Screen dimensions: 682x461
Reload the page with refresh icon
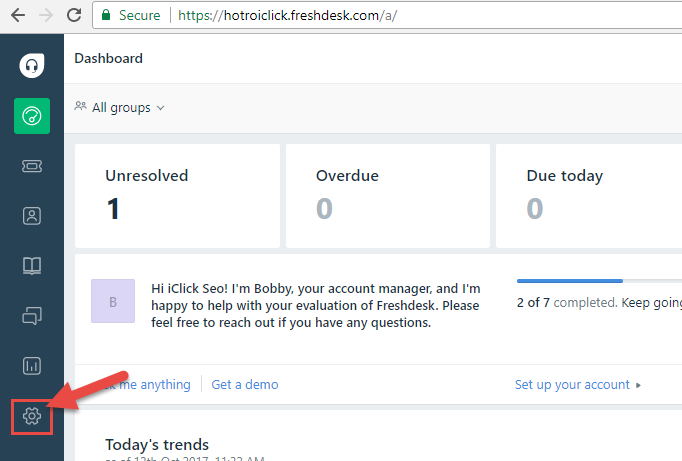pyautogui.click(x=74, y=15)
